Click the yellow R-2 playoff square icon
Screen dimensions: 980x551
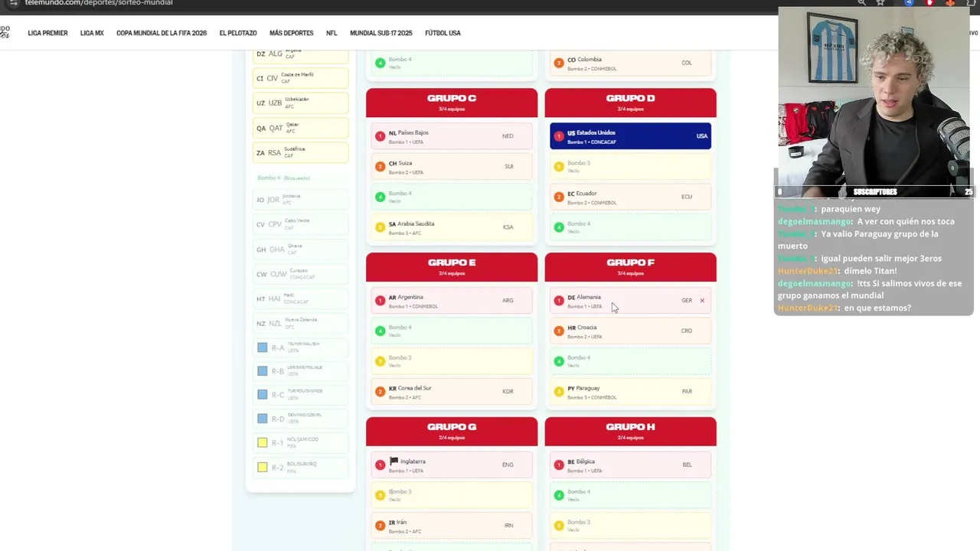[263, 467]
